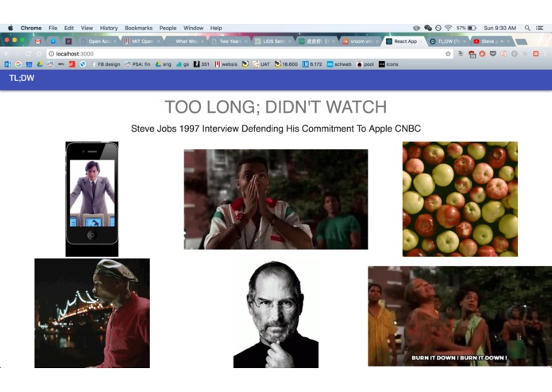Open the View menu
The width and height of the screenshot is (552, 392).
point(87,28)
